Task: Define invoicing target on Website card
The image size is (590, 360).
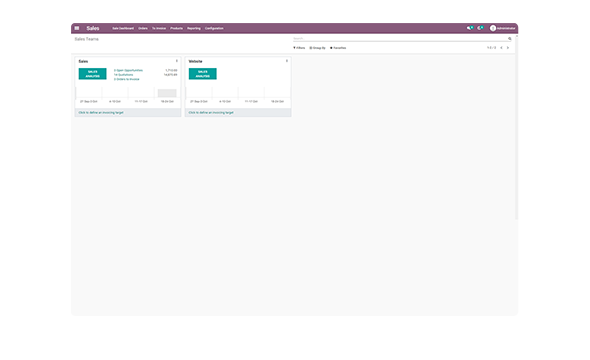Action: coord(211,112)
